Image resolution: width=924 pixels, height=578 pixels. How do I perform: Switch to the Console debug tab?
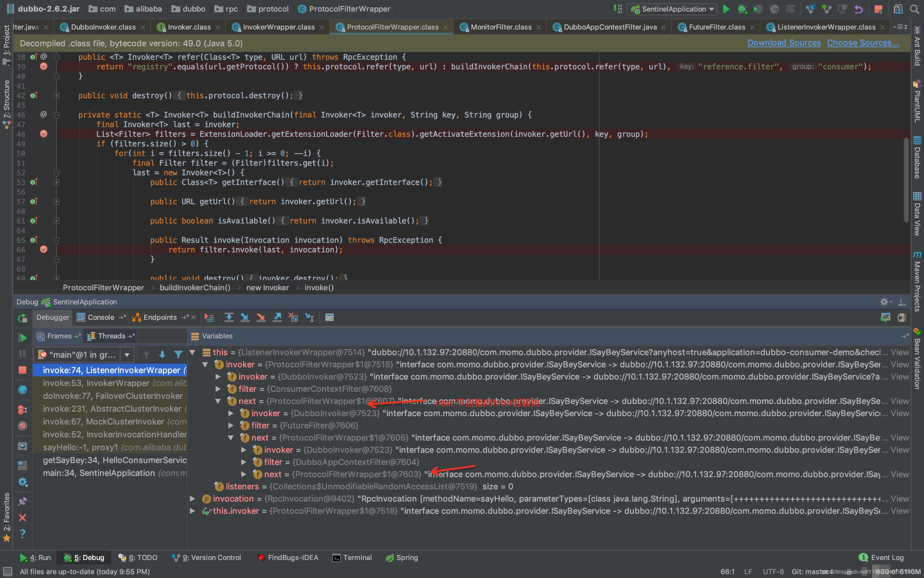(101, 317)
